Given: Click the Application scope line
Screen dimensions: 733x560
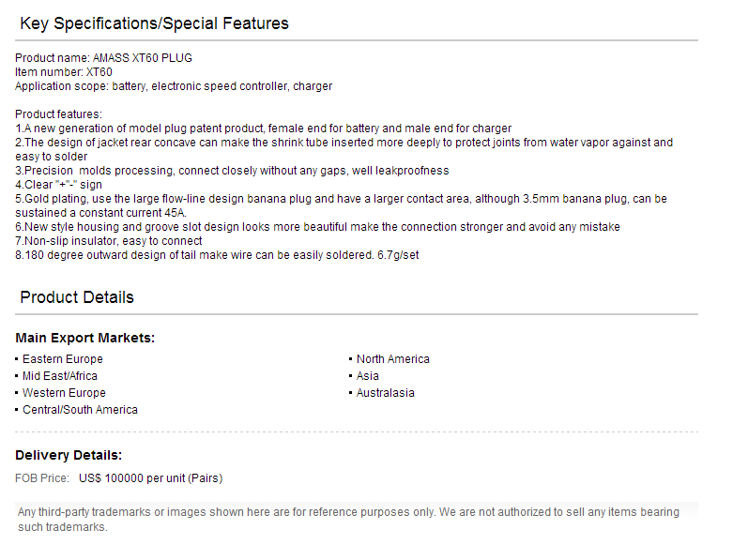Looking at the screenshot, I should tap(174, 86).
